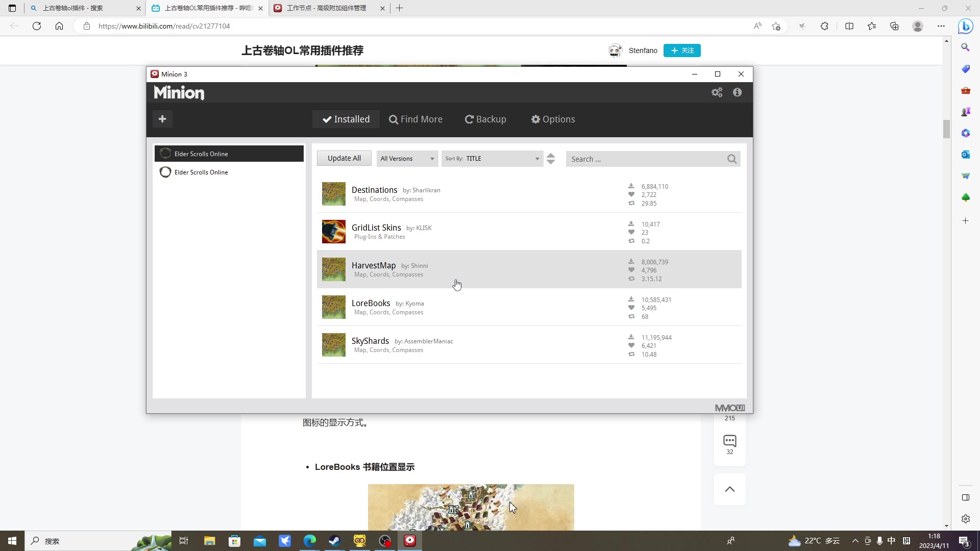Open Steam from the taskbar
This screenshot has height=551, width=980.
pyautogui.click(x=334, y=541)
